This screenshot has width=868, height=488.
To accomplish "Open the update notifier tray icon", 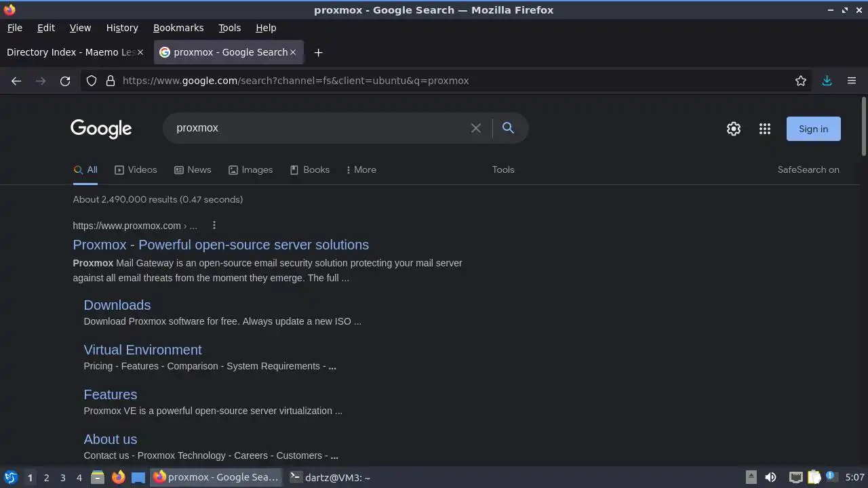I will tap(831, 477).
